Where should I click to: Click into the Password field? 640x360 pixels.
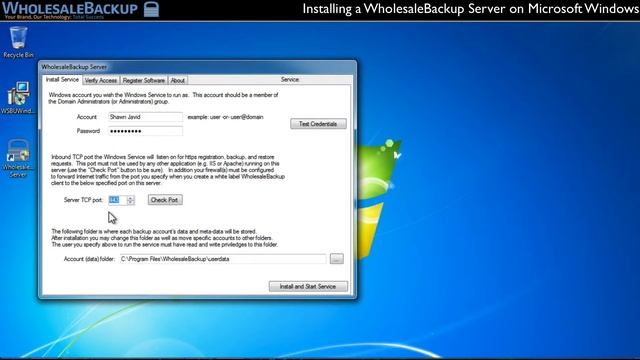pyautogui.click(x=145, y=131)
